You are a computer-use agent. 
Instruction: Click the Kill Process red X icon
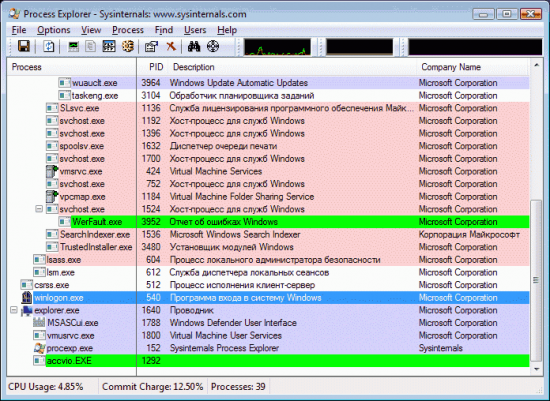[171, 46]
